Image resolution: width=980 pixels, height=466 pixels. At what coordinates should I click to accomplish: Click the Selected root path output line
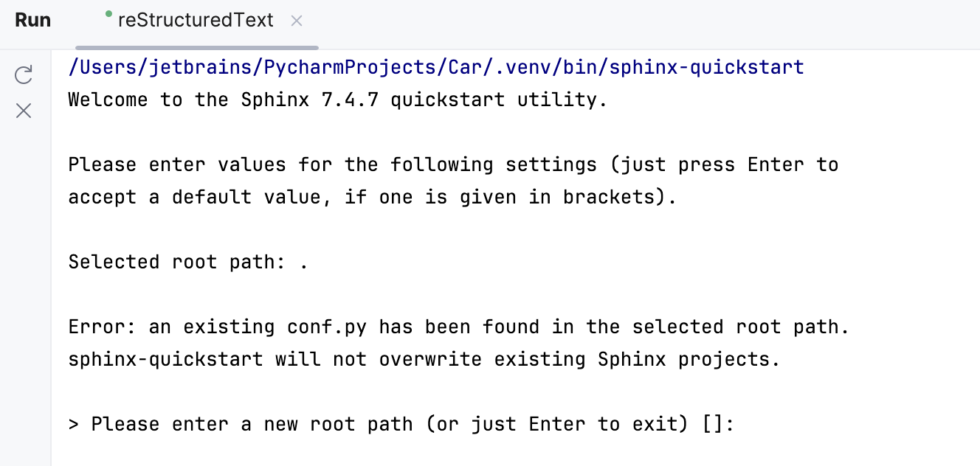184,262
